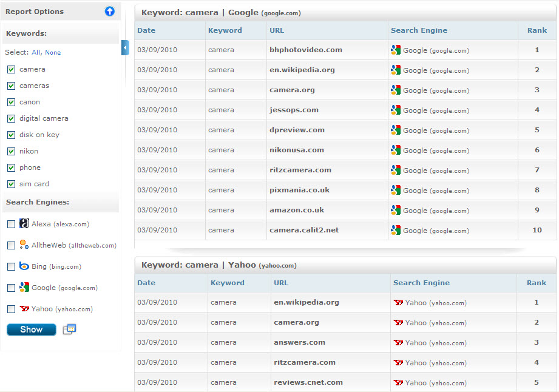This screenshot has height=392, width=559.
Task: Open dpreview.com URL in the Google results
Action: point(297,130)
